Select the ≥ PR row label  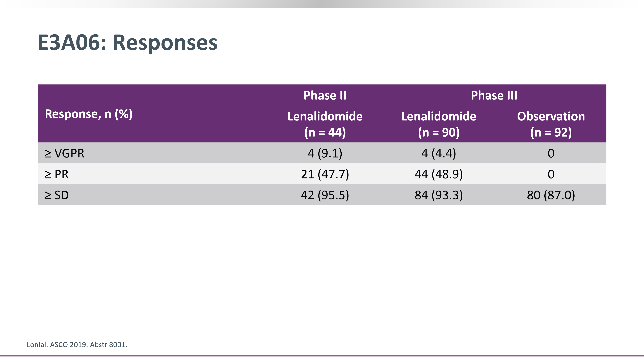click(x=57, y=174)
